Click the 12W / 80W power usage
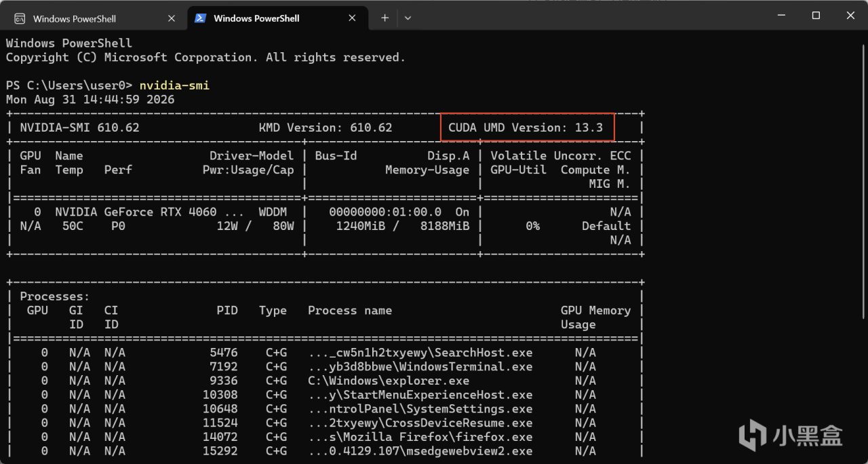Viewport: 868px width, 464px height. tap(255, 226)
